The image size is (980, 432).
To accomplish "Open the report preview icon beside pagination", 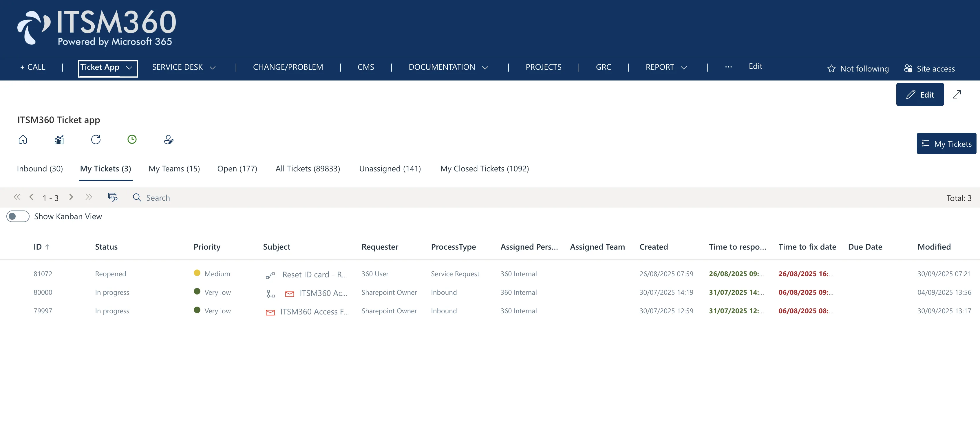I will coord(113,197).
